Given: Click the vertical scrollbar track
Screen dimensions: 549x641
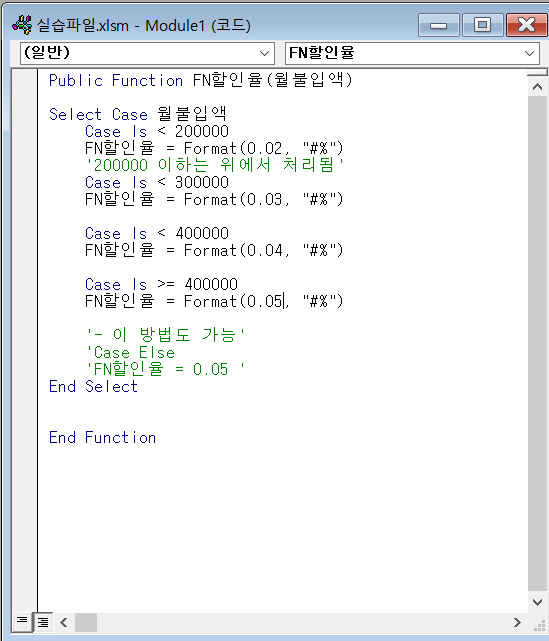Looking at the screenshot, I should point(537,344).
